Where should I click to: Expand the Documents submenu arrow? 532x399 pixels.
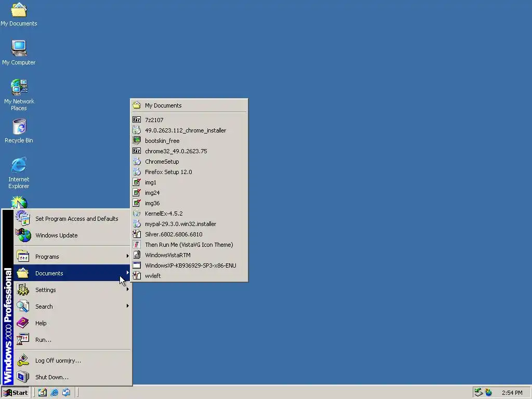click(128, 272)
